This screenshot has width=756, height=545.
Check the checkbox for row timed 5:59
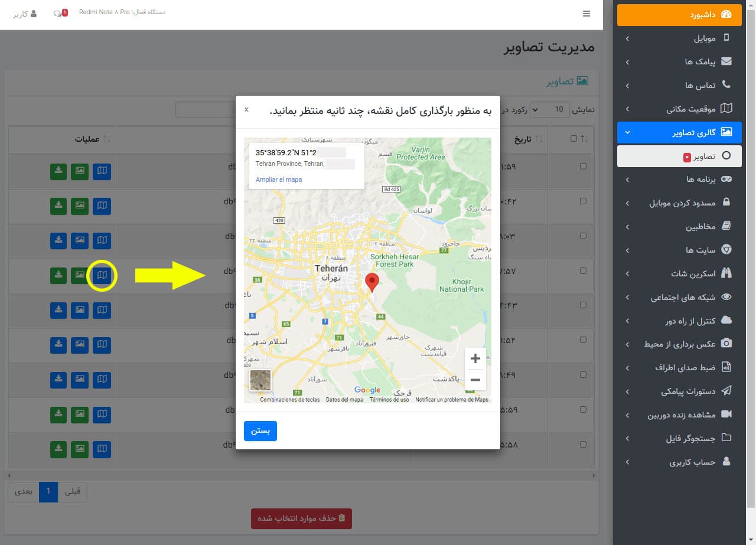[x=583, y=410]
